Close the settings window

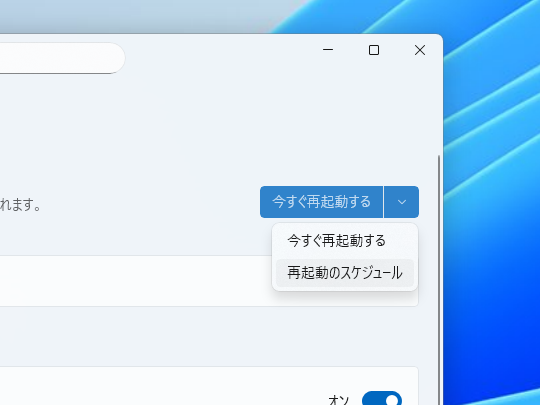point(420,50)
